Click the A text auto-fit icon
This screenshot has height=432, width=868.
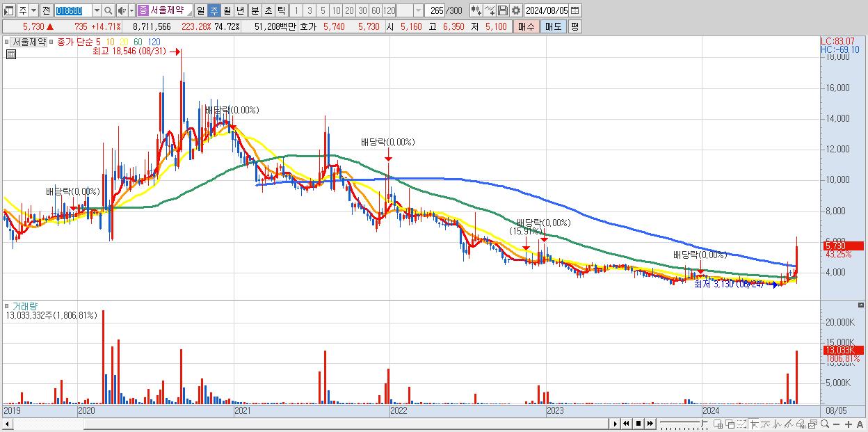[x=860, y=424]
